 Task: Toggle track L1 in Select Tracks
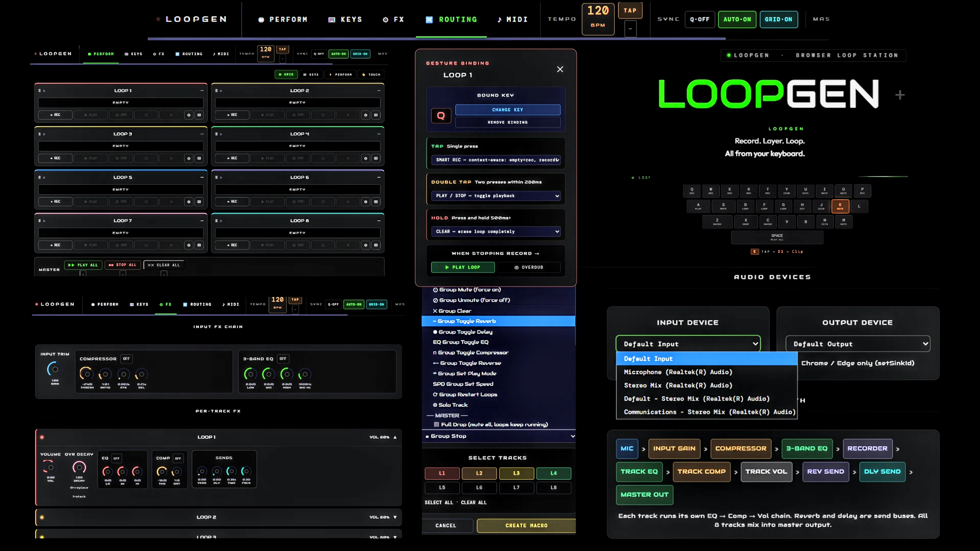[442, 473]
